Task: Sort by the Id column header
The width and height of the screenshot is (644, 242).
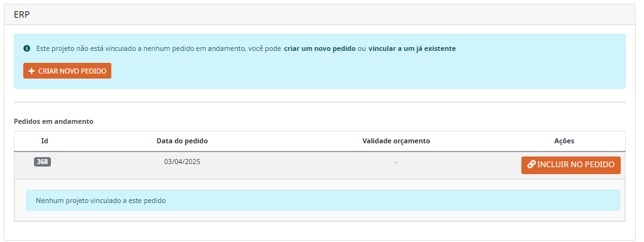Action: click(x=45, y=141)
